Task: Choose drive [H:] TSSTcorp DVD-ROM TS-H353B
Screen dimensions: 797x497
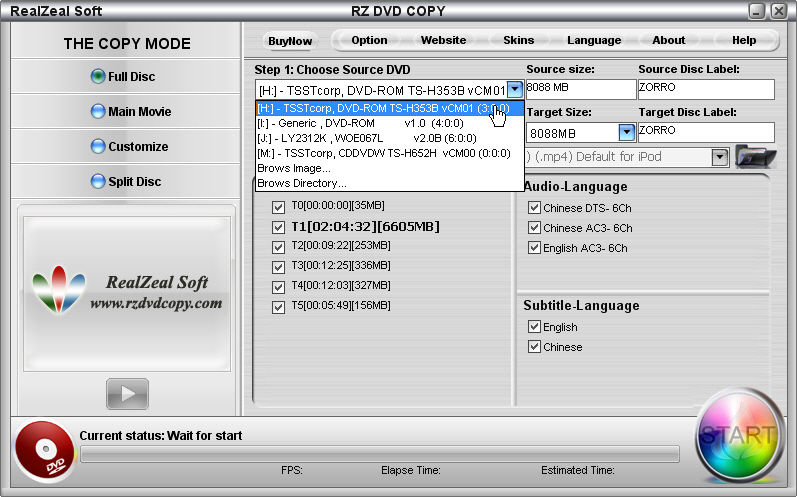Action: click(x=389, y=108)
